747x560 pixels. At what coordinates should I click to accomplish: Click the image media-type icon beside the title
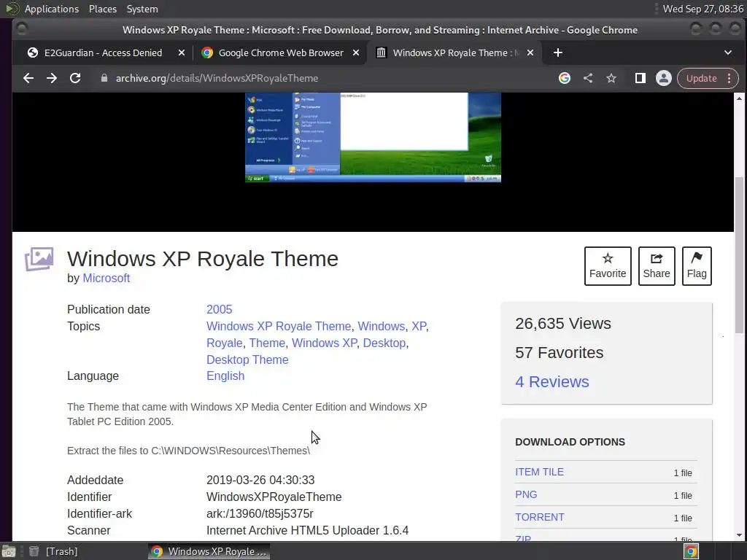[x=39, y=259]
